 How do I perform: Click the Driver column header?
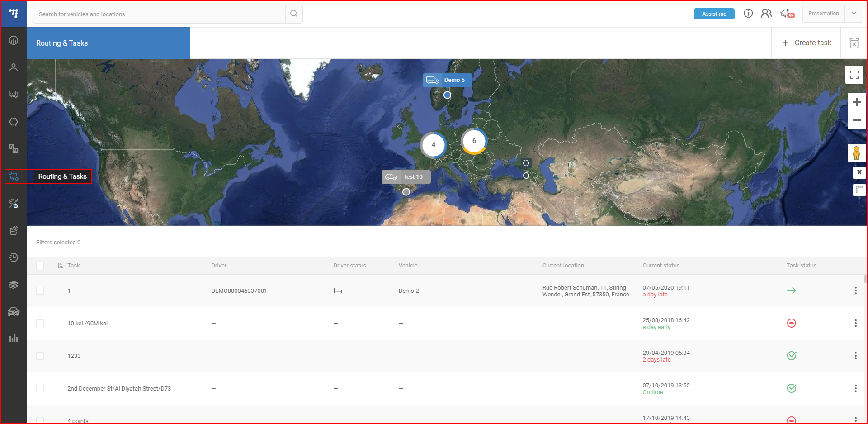[x=219, y=266]
